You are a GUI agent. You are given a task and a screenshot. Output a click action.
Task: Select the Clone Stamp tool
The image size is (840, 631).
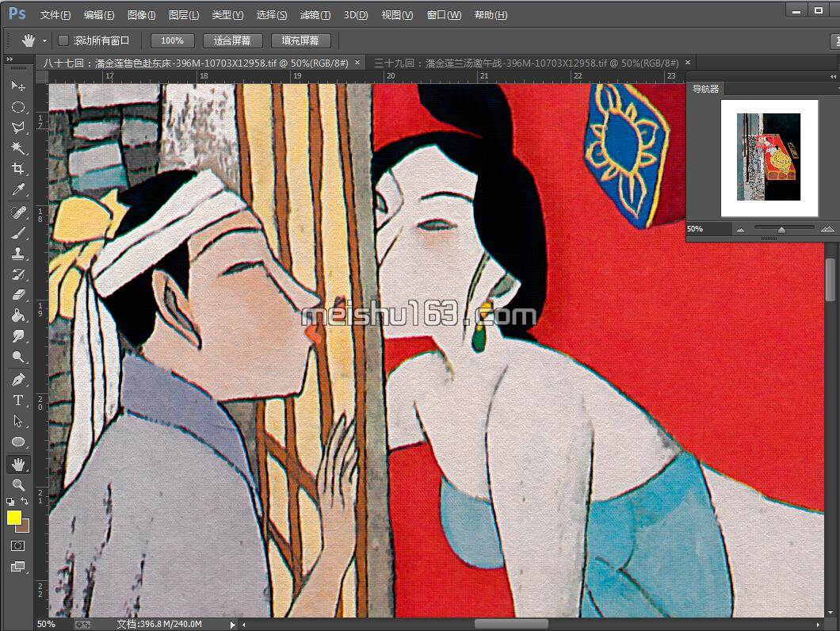tap(17, 254)
